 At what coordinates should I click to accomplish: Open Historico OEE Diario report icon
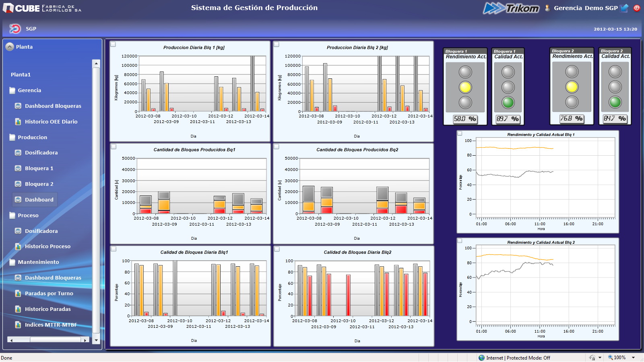(18, 121)
